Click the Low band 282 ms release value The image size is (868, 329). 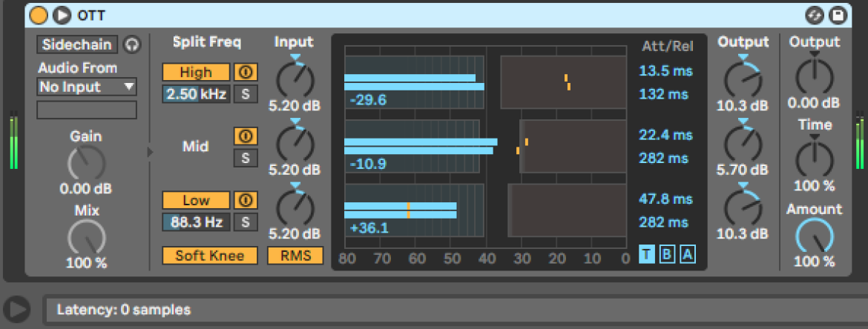(x=664, y=222)
